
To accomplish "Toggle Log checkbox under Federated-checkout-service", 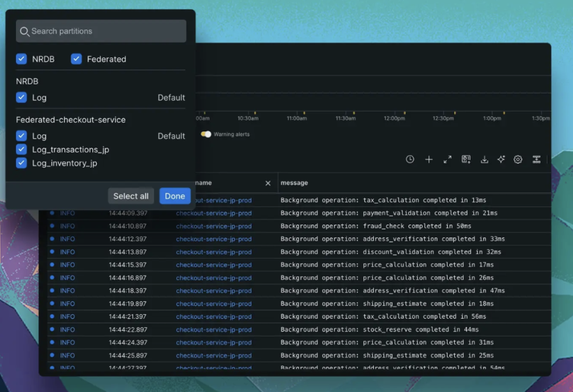I will point(22,136).
